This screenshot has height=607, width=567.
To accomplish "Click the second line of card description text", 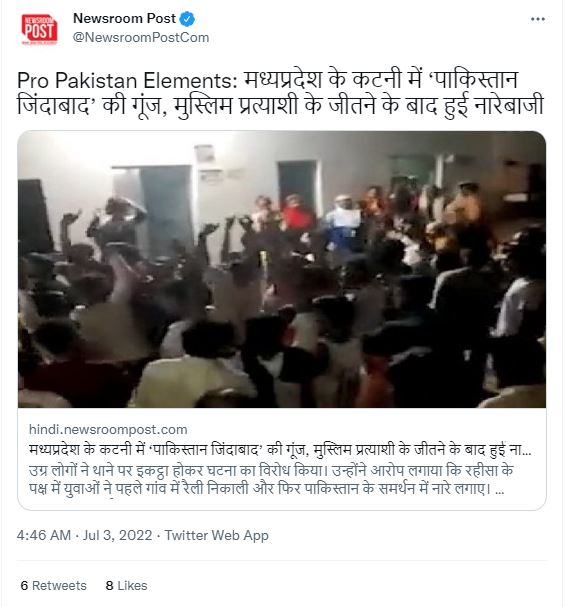I will click(266, 489).
